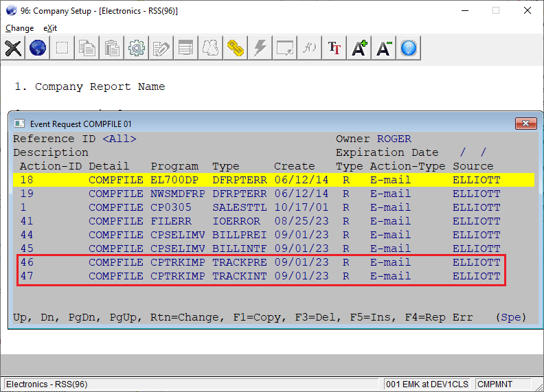
Task: Click the copy pages toolbar icon
Action: 87,48
